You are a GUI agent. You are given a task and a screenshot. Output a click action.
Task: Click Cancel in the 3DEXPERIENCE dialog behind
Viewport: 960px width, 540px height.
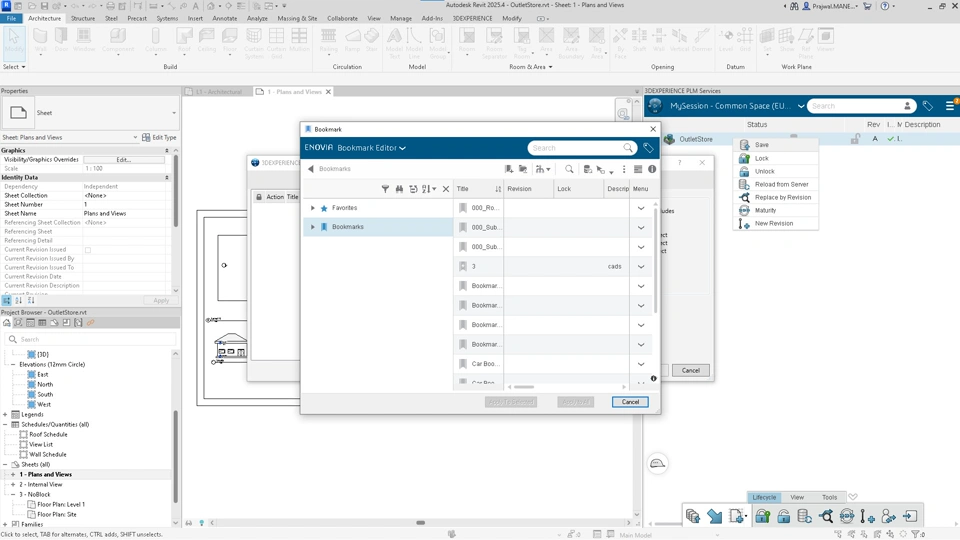[x=691, y=370]
